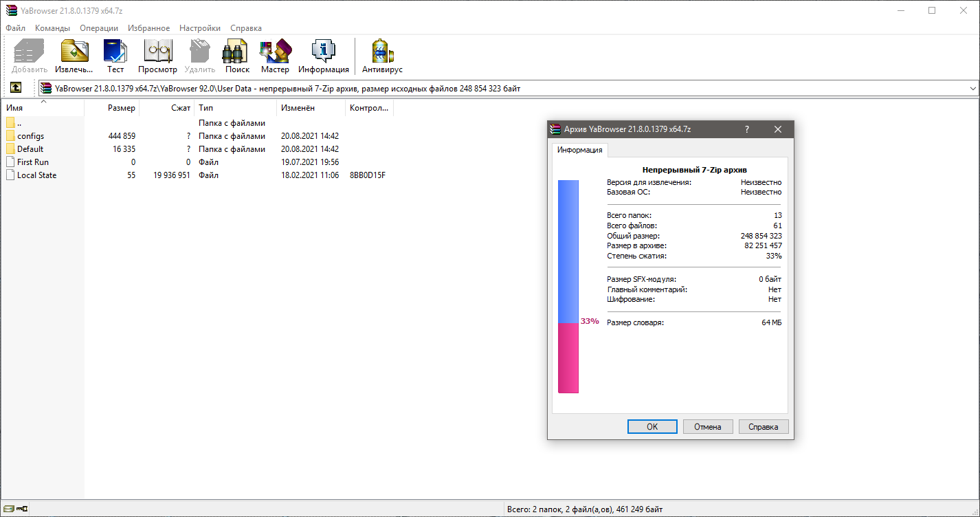Click the date 19.07.2021 19:56
Image resolution: width=980 pixels, height=517 pixels.
pyautogui.click(x=310, y=162)
